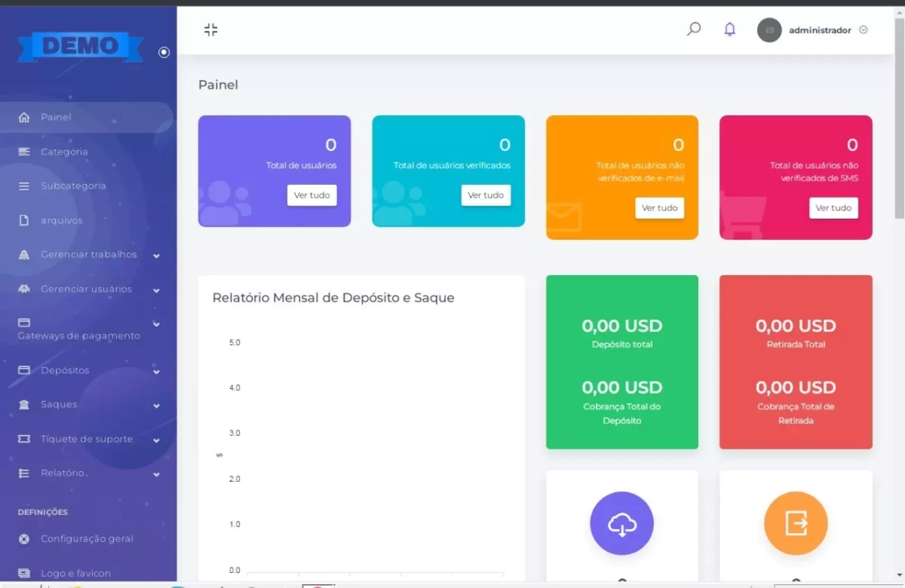Expand the Saques submenu arrow
905x588 pixels.
point(156,406)
